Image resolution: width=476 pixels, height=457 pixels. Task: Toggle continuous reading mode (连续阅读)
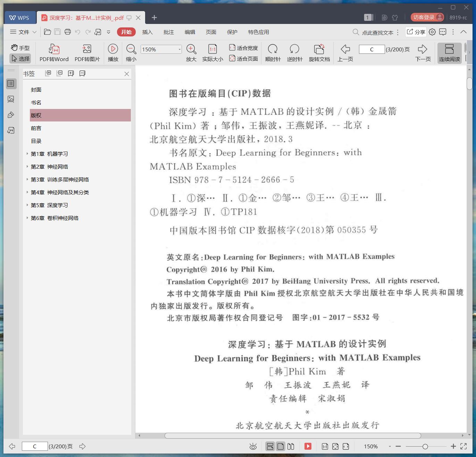click(x=449, y=53)
